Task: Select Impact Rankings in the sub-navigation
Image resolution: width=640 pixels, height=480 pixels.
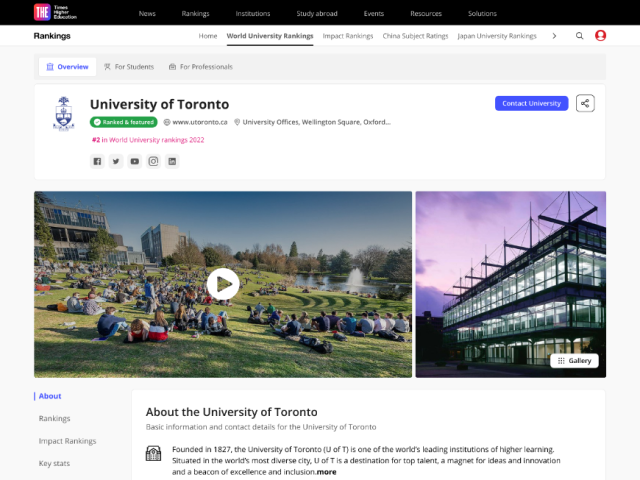Action: tap(348, 36)
